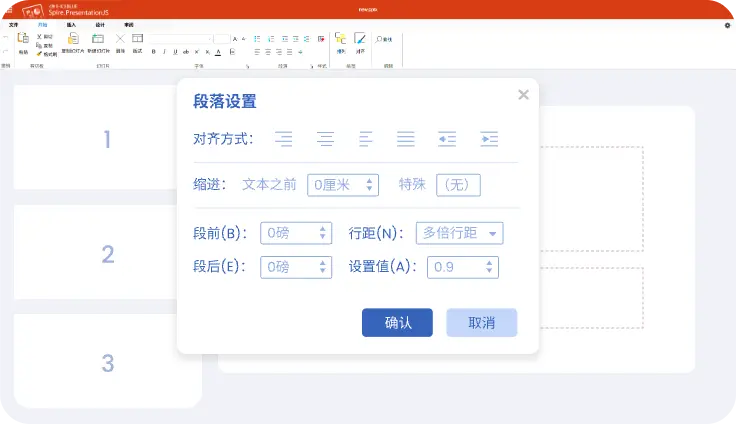This screenshot has height=424, width=736.
Task: Click the 设置值(A) 0.9 field
Action: click(x=462, y=267)
